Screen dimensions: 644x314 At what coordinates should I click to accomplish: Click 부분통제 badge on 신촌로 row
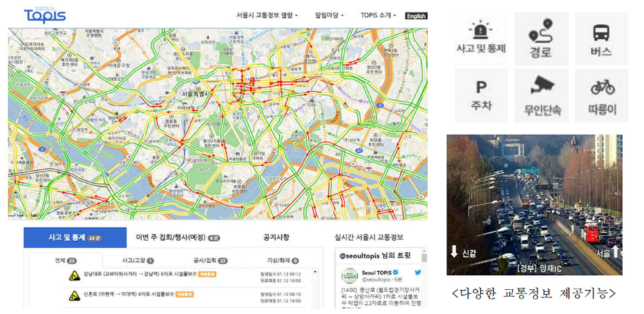184,294
